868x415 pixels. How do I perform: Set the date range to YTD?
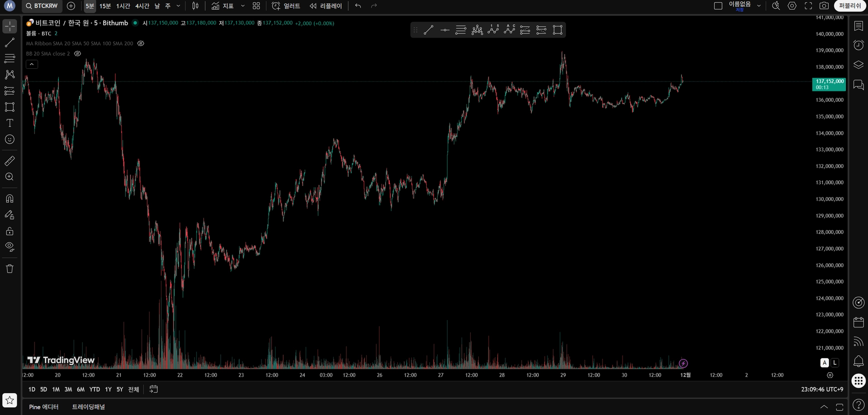(x=94, y=389)
